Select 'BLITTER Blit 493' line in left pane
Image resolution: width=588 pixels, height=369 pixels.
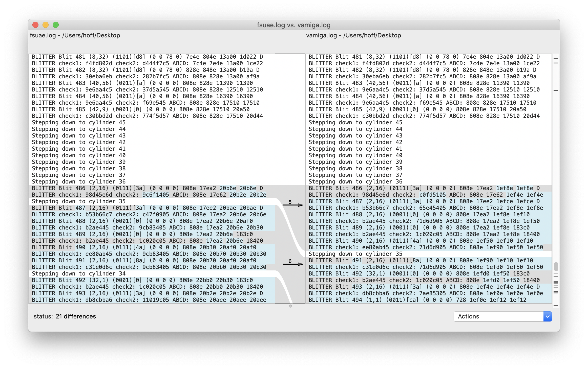pos(148,293)
